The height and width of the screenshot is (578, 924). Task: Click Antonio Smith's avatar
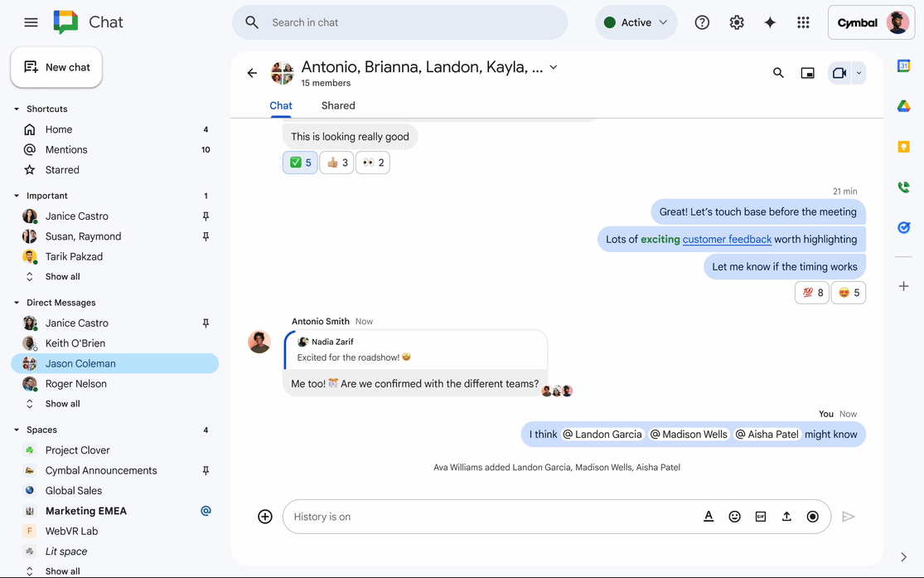[x=259, y=342]
